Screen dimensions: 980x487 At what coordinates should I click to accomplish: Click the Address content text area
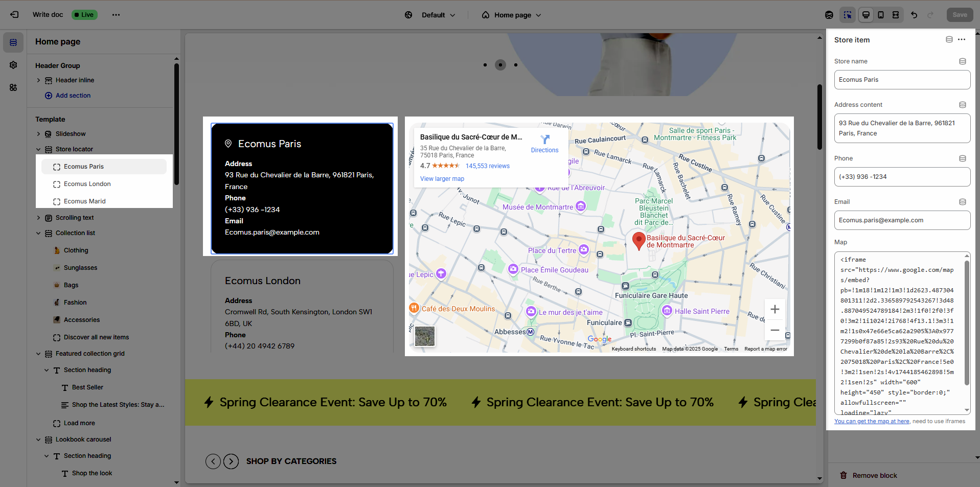(902, 128)
